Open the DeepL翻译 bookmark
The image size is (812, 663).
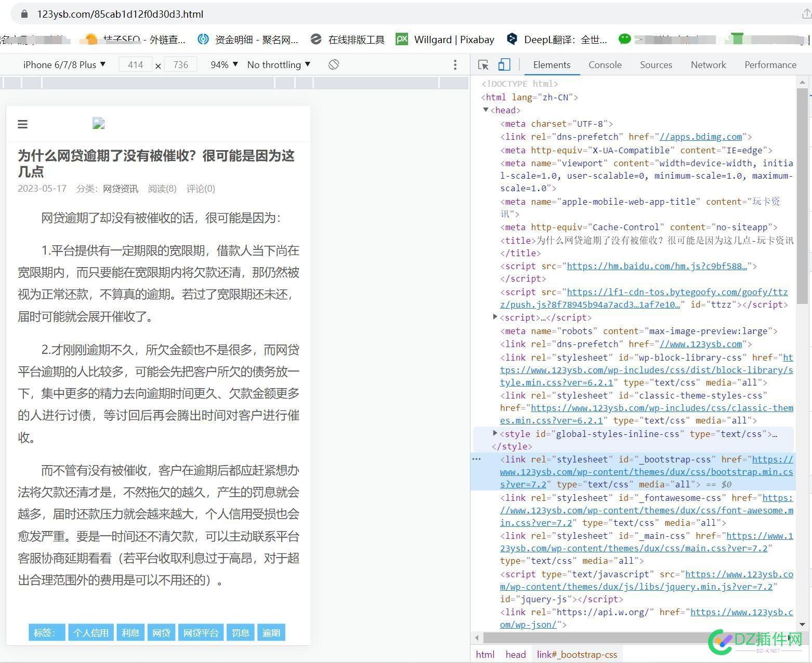[x=557, y=39]
